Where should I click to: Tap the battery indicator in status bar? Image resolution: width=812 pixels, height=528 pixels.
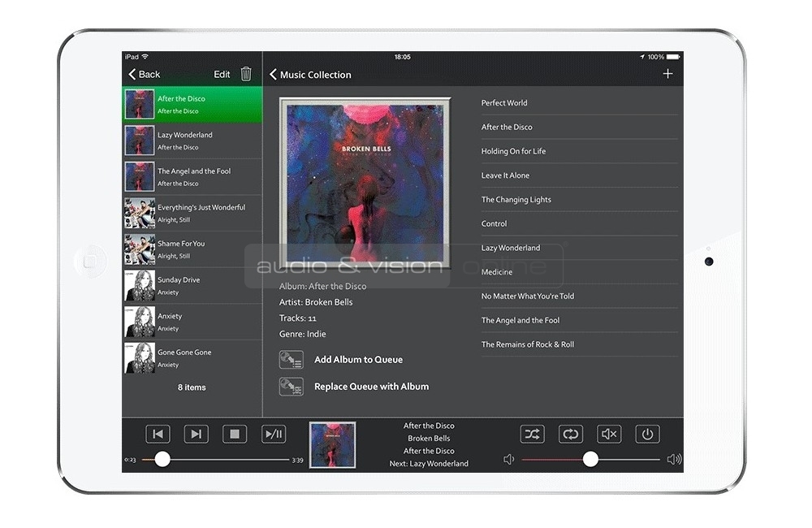pos(673,57)
